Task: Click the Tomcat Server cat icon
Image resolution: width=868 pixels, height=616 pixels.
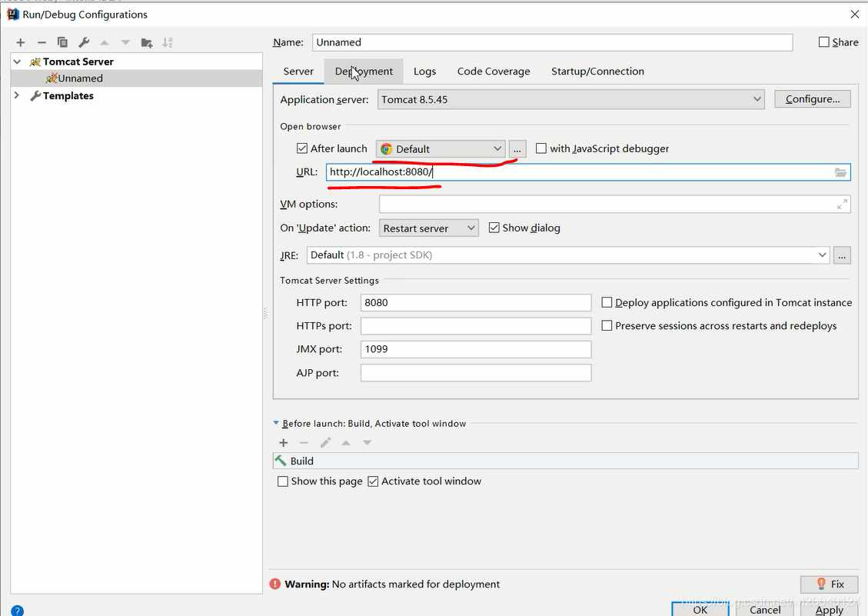Action: click(35, 62)
